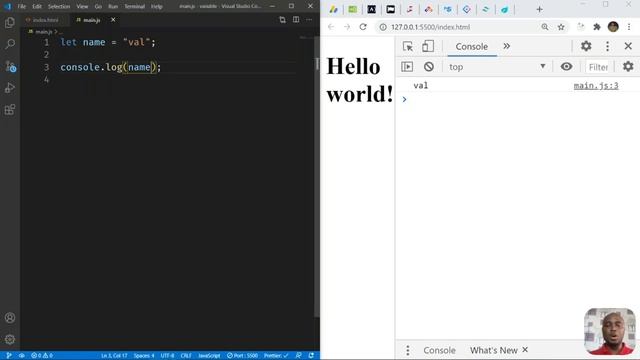Open DevTools settings gear in top toolbar

(x=586, y=46)
